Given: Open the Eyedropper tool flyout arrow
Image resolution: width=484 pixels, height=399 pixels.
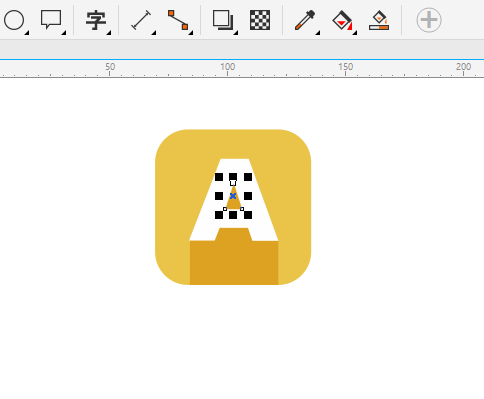Looking at the screenshot, I should (318, 33).
